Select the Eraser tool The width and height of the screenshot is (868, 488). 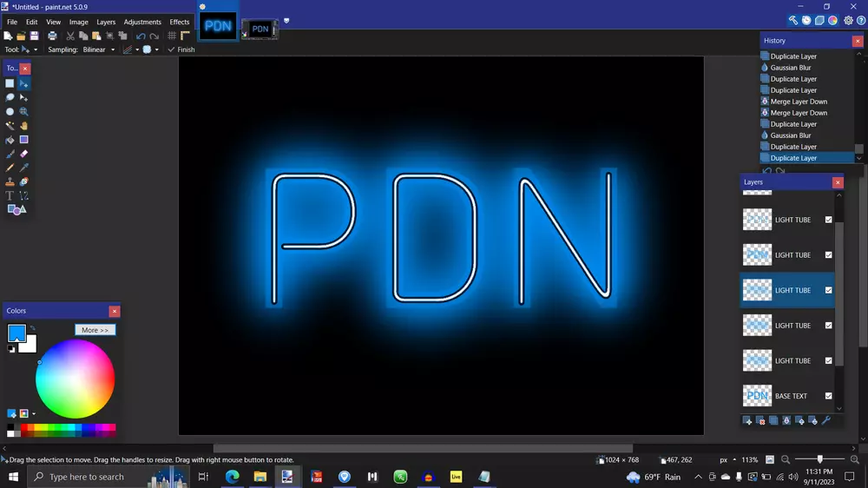[23, 154]
